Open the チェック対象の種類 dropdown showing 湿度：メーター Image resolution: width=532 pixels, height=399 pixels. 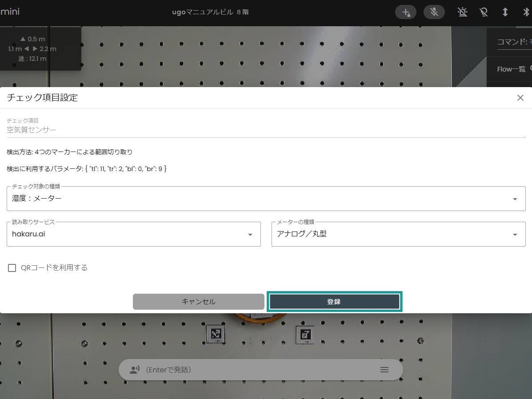point(515,199)
